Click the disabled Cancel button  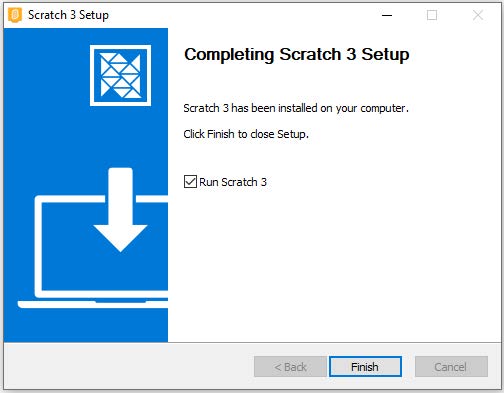[x=451, y=367]
